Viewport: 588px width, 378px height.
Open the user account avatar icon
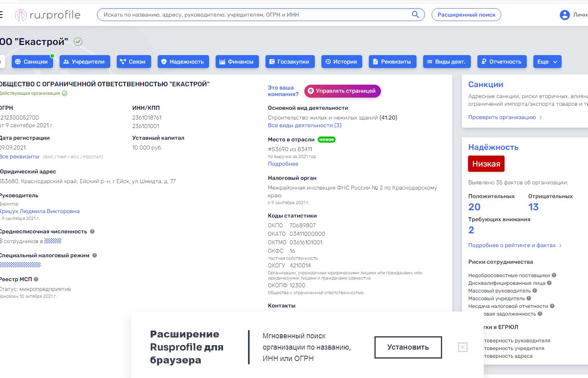tap(564, 15)
